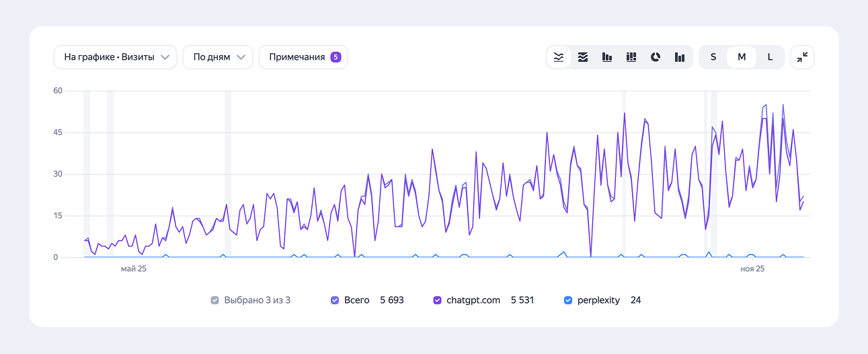Disable the perplexity series checkbox
The width and height of the screenshot is (868, 354).
[x=568, y=300]
